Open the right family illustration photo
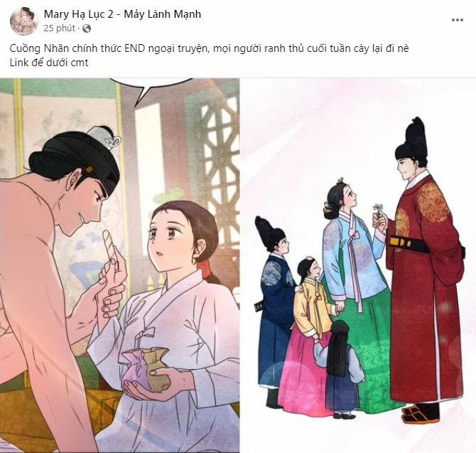This screenshot has height=453, width=476. click(x=358, y=265)
